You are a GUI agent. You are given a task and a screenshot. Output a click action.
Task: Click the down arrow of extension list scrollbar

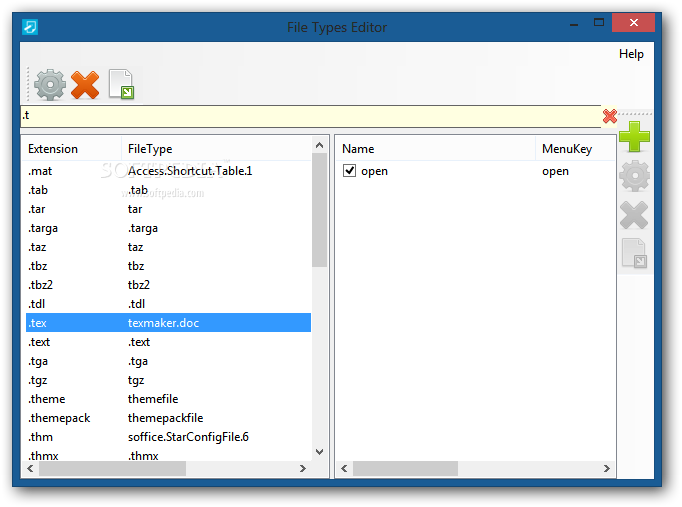pos(319,452)
